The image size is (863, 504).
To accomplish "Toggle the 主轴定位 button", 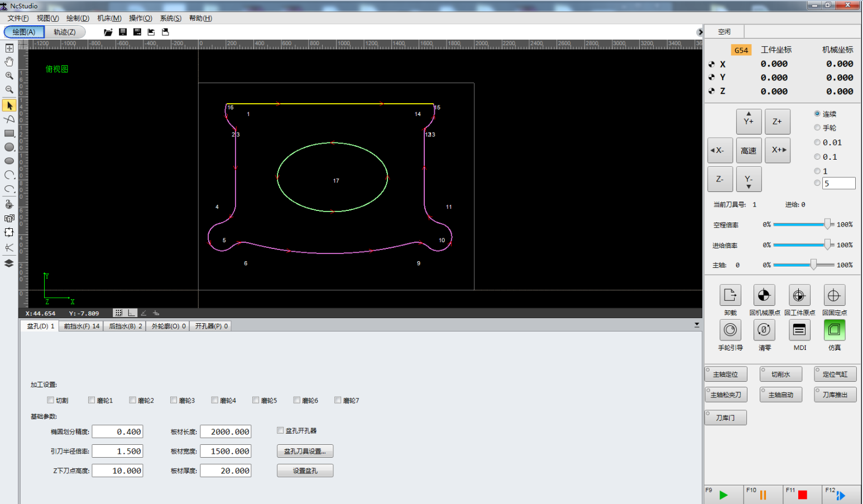I will [726, 374].
